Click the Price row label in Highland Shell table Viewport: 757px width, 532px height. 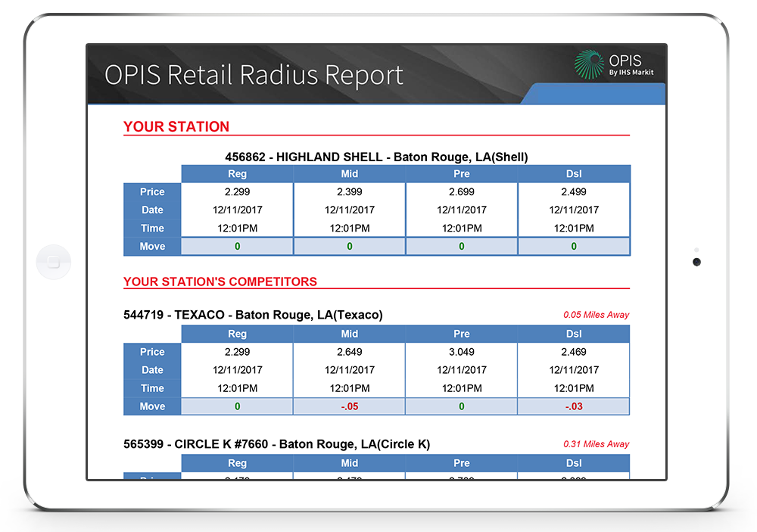[152, 191]
